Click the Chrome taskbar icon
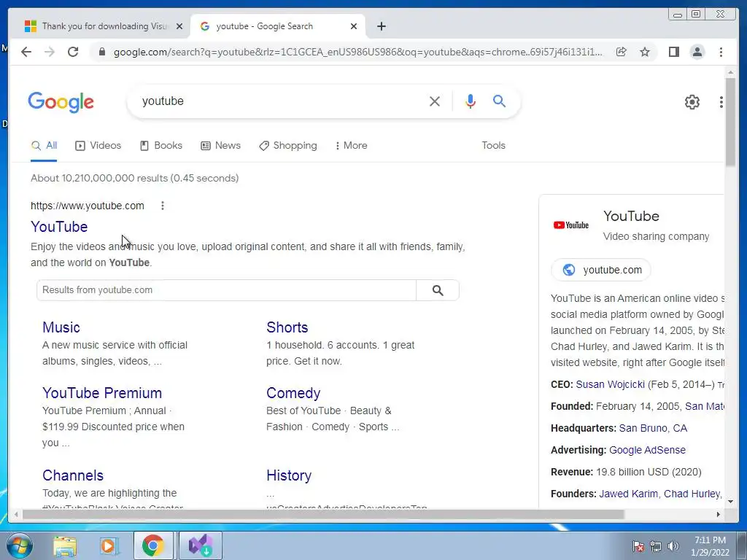The height and width of the screenshot is (560, 747). pyautogui.click(x=152, y=545)
